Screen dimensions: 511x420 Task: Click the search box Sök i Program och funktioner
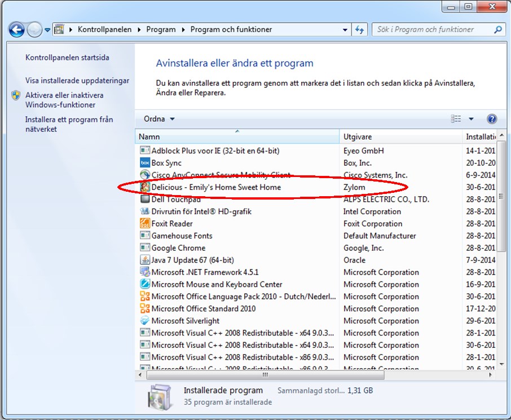(x=431, y=29)
